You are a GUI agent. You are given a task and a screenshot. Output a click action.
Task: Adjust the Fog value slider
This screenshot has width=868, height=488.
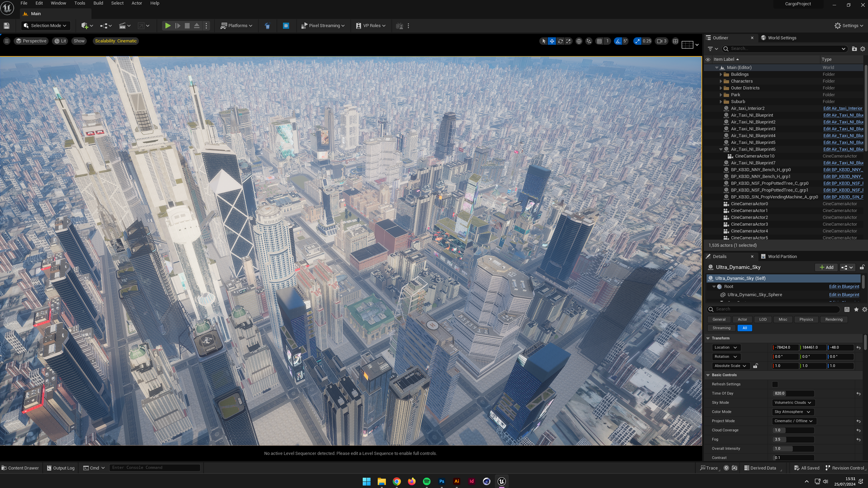point(793,440)
